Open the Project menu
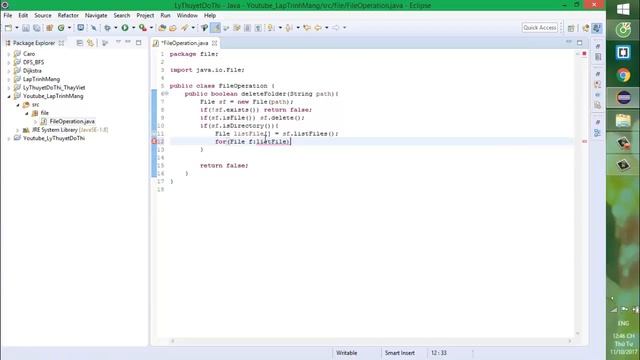Viewport: 640px width, 360px height. click(145, 16)
